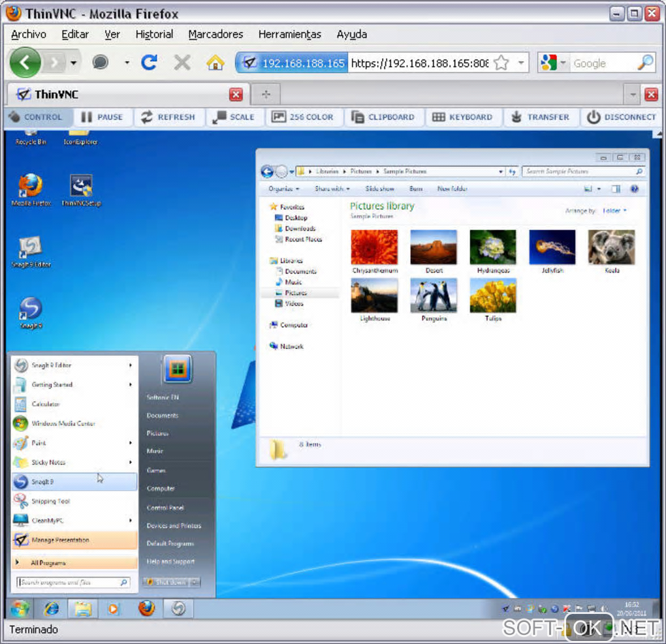Open the file Transfer tool
The image size is (666, 644).
(540, 117)
